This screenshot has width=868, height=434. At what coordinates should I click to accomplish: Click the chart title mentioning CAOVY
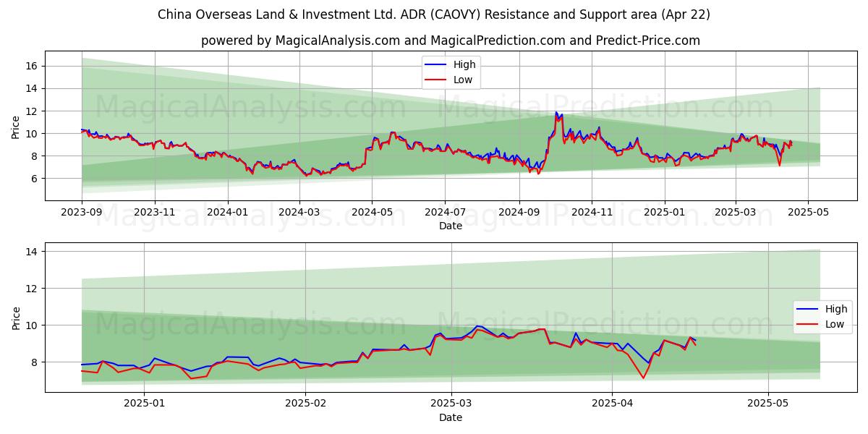(x=434, y=14)
